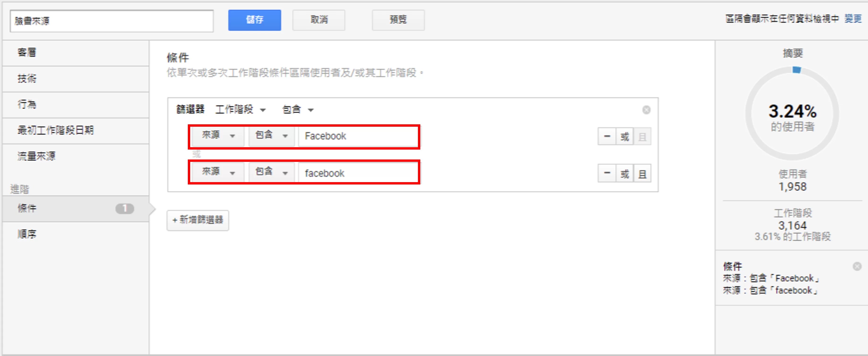868x356 pixels.
Task: Clear the 條件 summary with X icon
Action: coord(857,267)
